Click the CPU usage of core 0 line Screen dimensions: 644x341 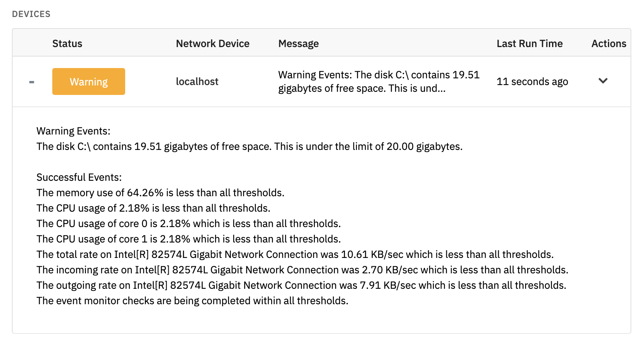pos(189,224)
